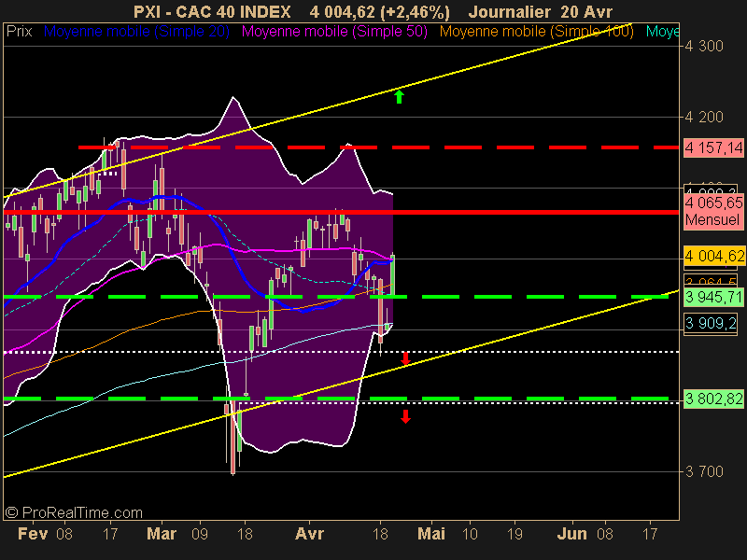747x560 pixels.
Task: Select the 'Prix' legend label
Action: (x=20, y=32)
